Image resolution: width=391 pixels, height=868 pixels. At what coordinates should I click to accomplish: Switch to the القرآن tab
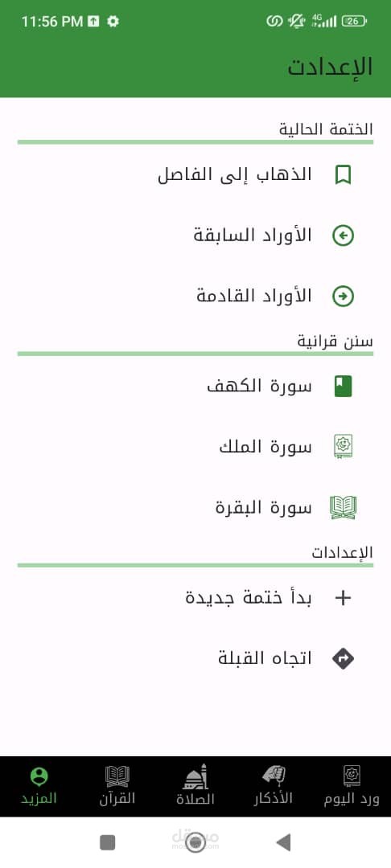coord(117,786)
